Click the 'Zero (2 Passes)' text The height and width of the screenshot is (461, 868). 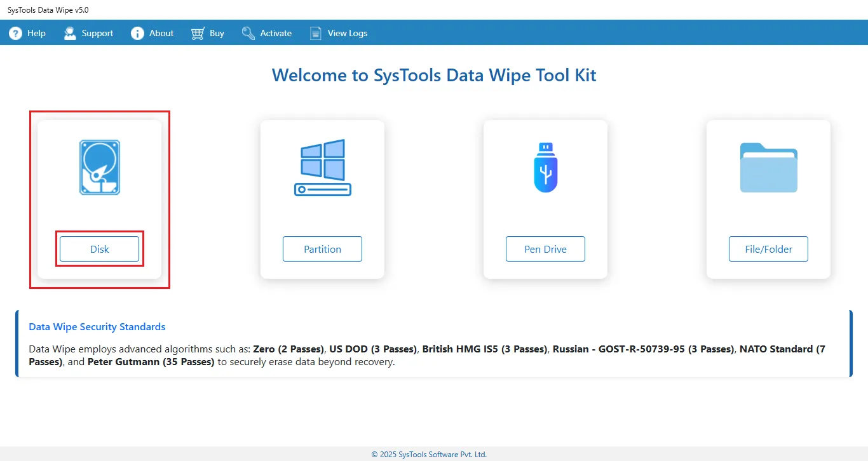point(289,349)
